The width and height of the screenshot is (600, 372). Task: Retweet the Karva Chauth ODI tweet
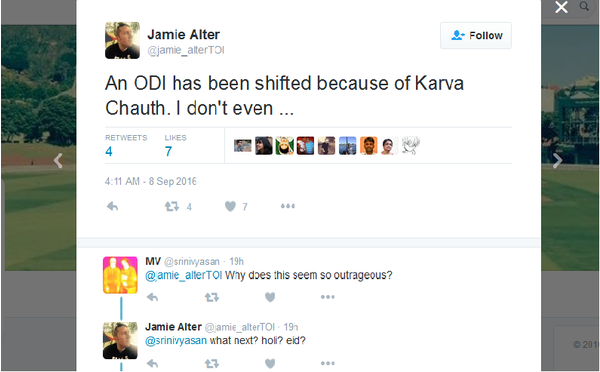pos(172,207)
